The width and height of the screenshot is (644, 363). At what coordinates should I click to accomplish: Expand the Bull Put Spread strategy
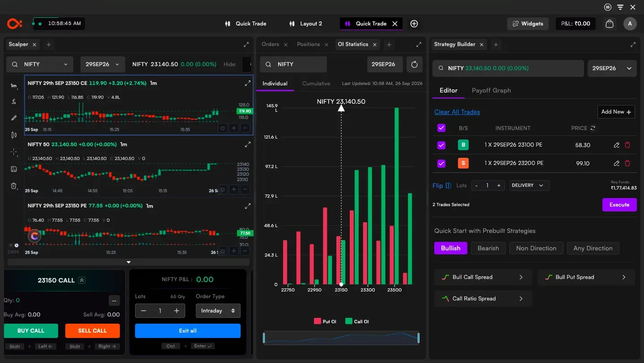pyautogui.click(x=586, y=277)
